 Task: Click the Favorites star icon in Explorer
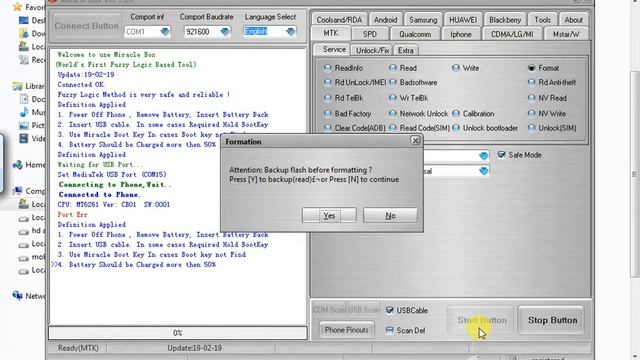click(17, 7)
